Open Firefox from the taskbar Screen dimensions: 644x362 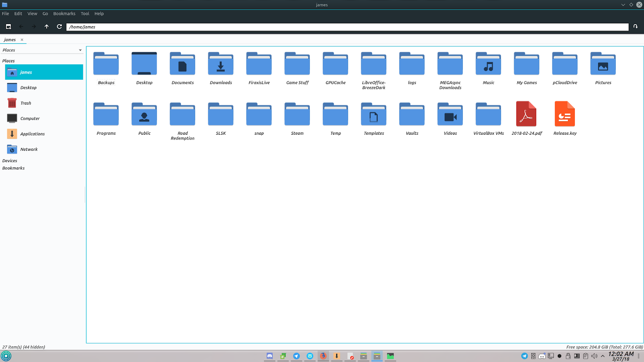point(323,356)
